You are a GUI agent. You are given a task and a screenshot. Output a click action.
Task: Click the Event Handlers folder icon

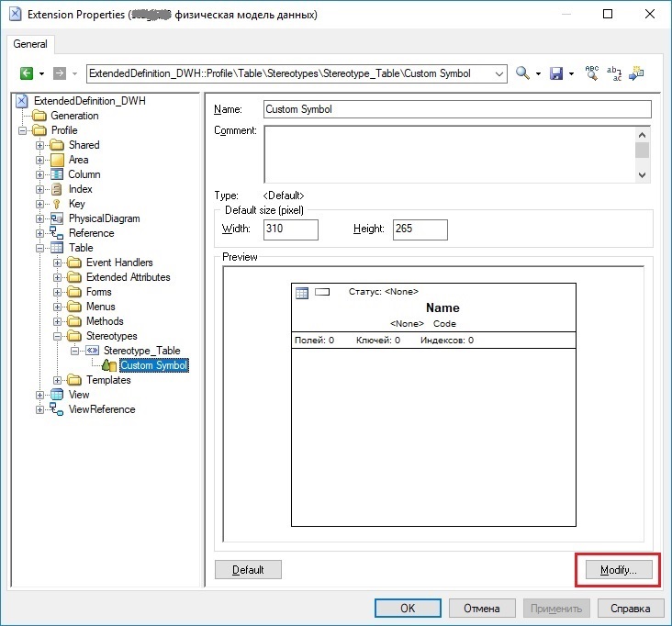coord(74,263)
